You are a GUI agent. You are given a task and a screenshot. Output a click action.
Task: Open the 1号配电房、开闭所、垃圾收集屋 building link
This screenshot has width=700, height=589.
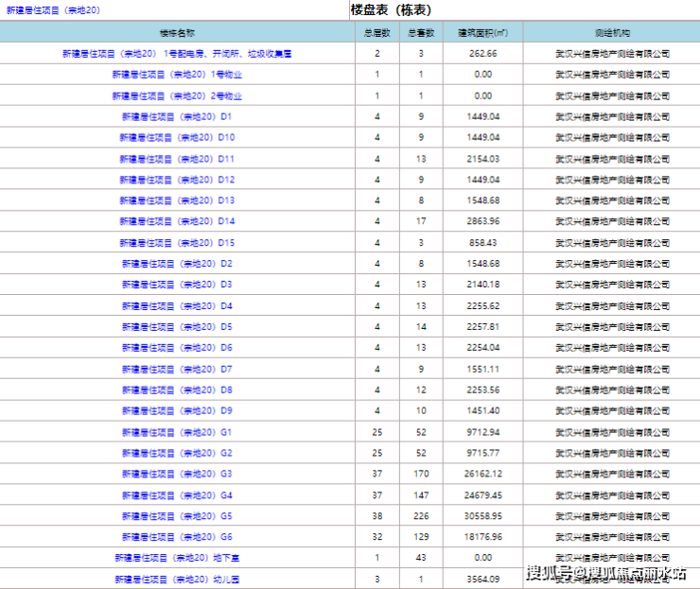point(177,54)
